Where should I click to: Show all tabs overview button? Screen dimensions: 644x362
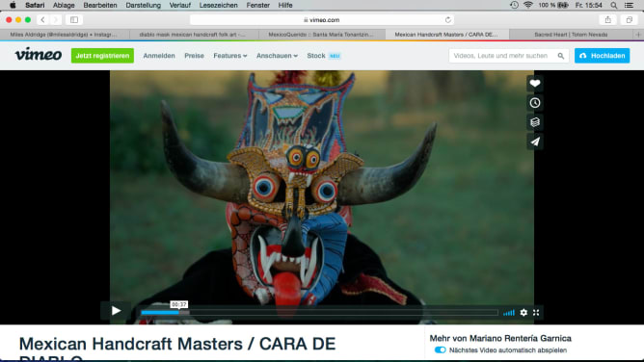[x=629, y=19]
